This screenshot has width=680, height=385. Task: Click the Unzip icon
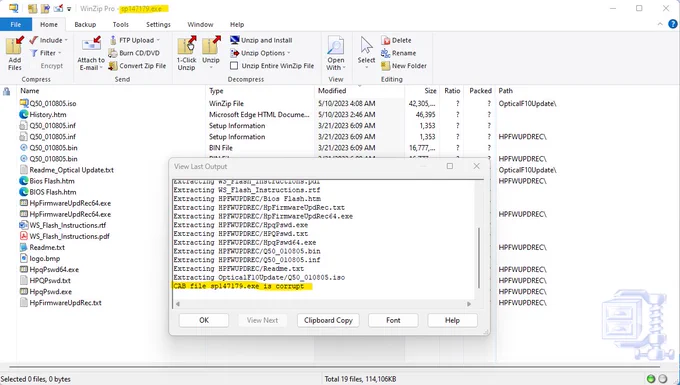point(211,45)
